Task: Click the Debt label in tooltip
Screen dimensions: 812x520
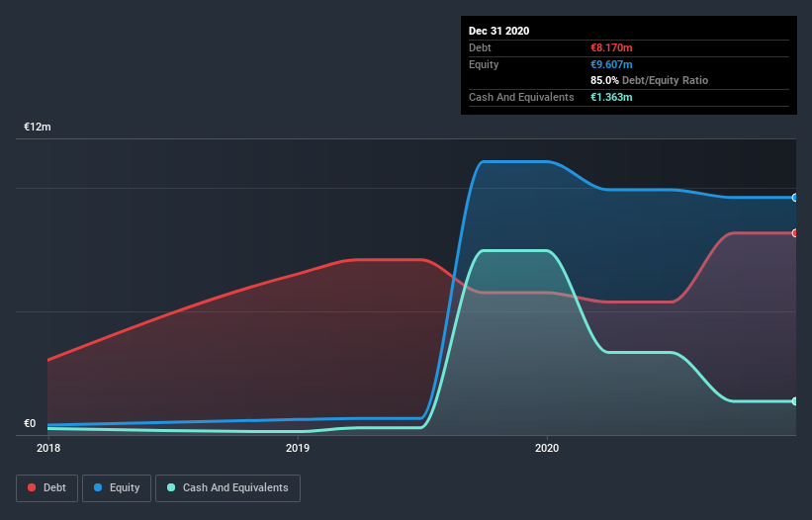Action: pyautogui.click(x=480, y=47)
